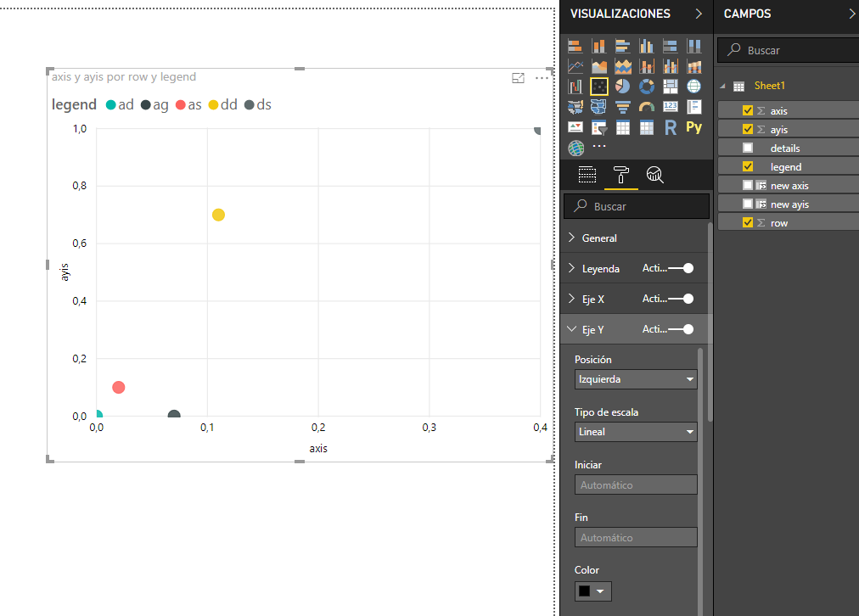Check the new ayis field checkbox
This screenshot has width=859, height=616.
(x=748, y=203)
